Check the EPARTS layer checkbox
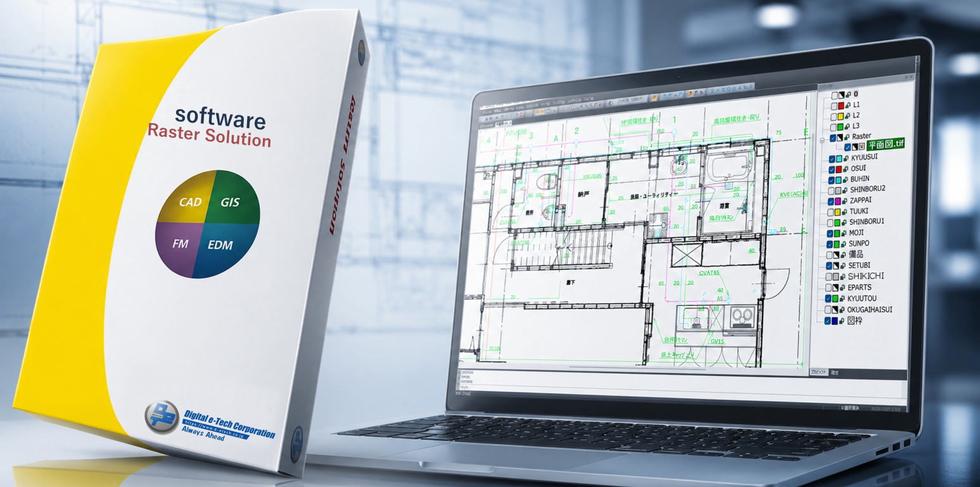980x487 pixels. tap(829, 288)
